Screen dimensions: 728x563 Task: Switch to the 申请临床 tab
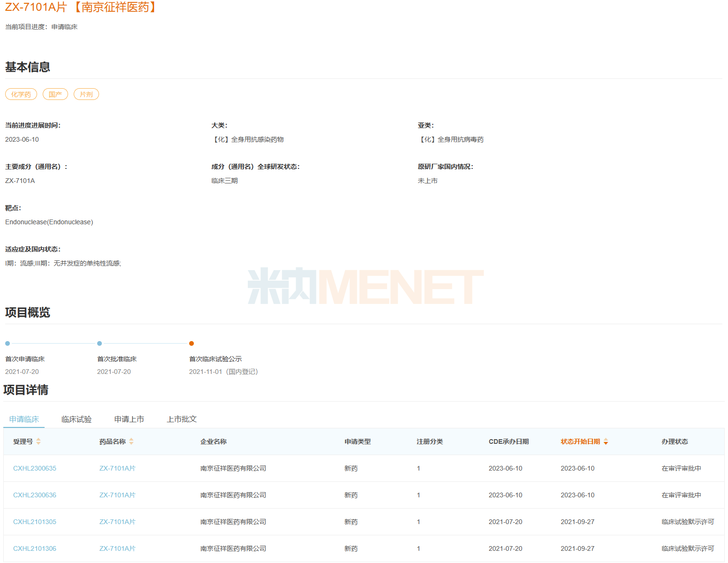24,419
